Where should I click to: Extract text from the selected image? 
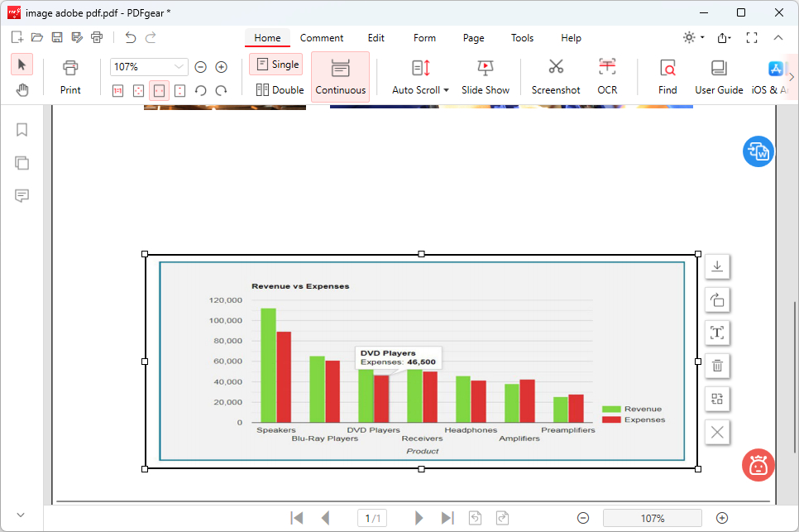(717, 333)
